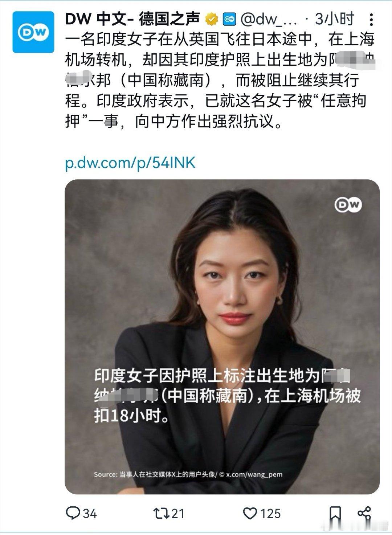392x535 pixels.
Task: Click the repost count 21
Action: pos(178,514)
